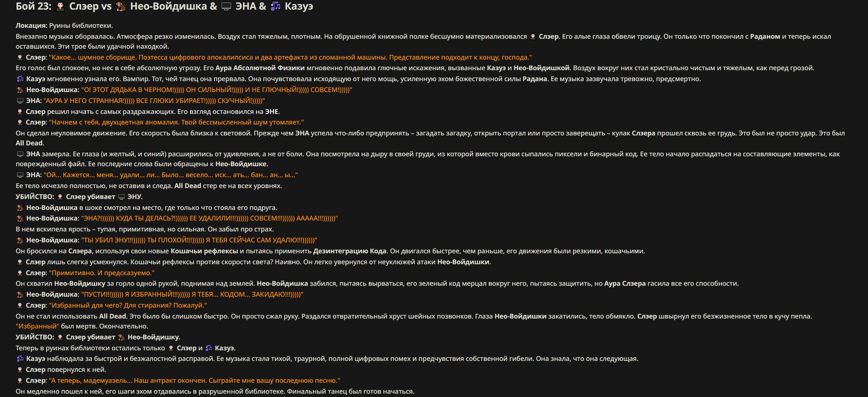The width and height of the screenshot is (868, 397).
Task: Click the monitor emoji before ЭНА in the heading
Action: (x=226, y=6)
